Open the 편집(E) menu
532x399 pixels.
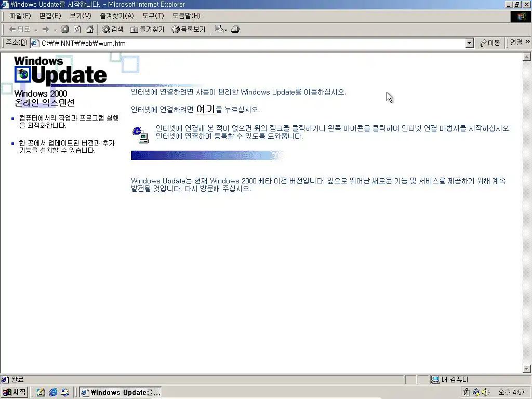point(50,16)
